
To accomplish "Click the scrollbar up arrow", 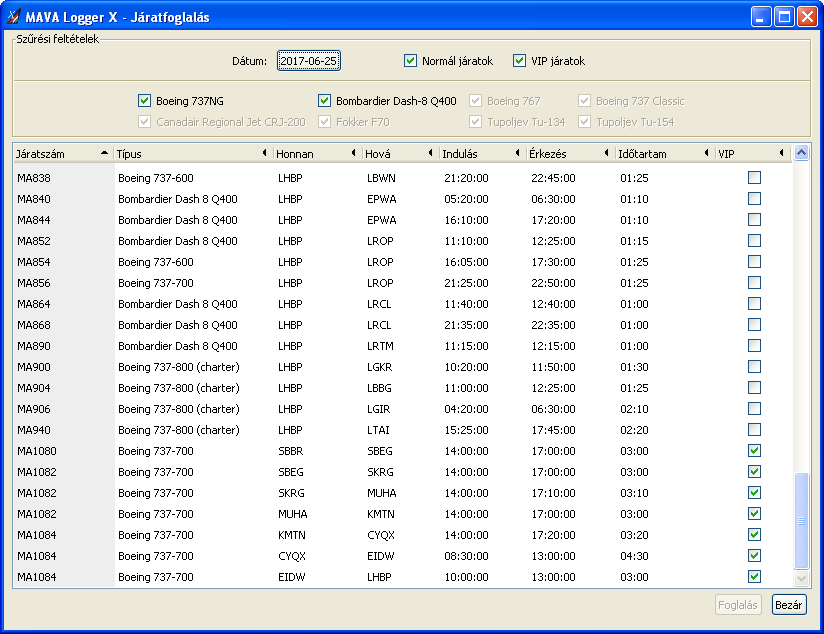I will [x=801, y=153].
